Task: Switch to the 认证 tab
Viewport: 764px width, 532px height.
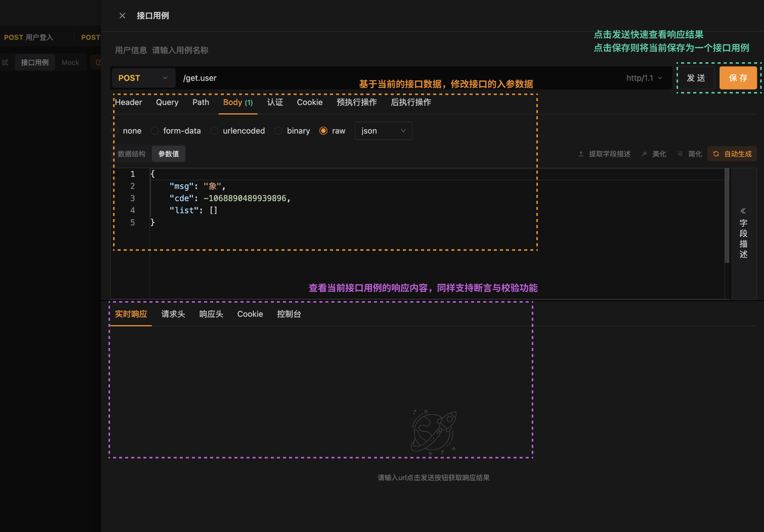Action: pos(275,102)
